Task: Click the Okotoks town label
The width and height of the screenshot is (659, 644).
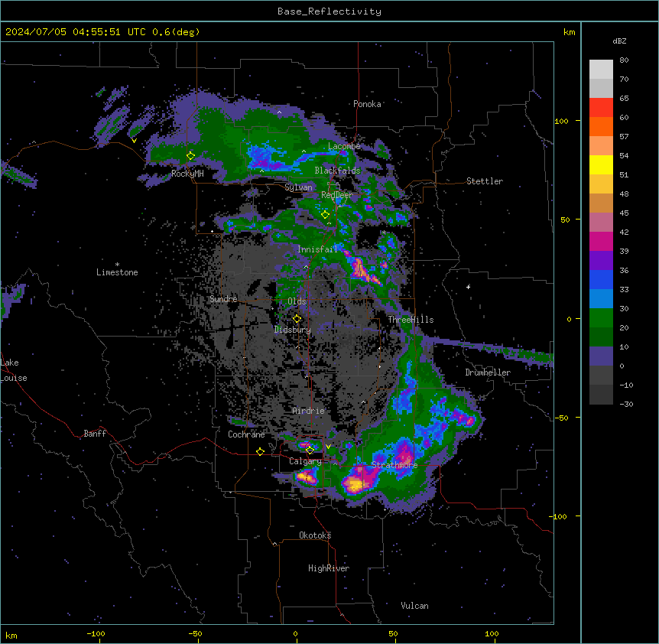Action: 315,535
